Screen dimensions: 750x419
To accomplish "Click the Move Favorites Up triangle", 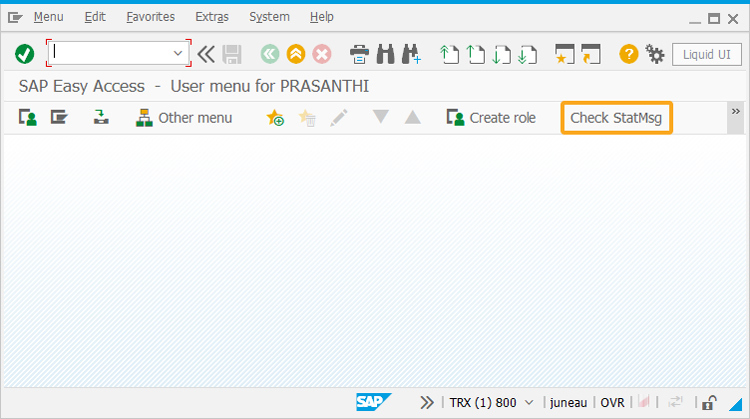I will pos(412,117).
